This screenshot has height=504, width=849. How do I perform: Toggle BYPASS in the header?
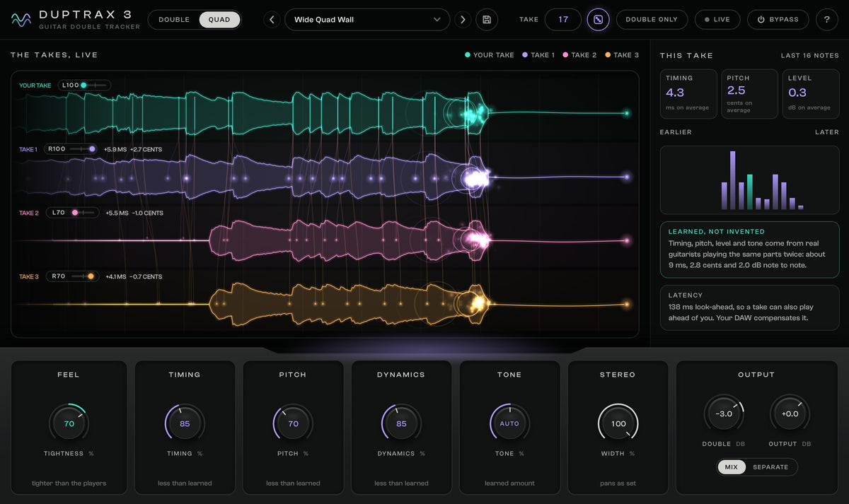click(778, 20)
